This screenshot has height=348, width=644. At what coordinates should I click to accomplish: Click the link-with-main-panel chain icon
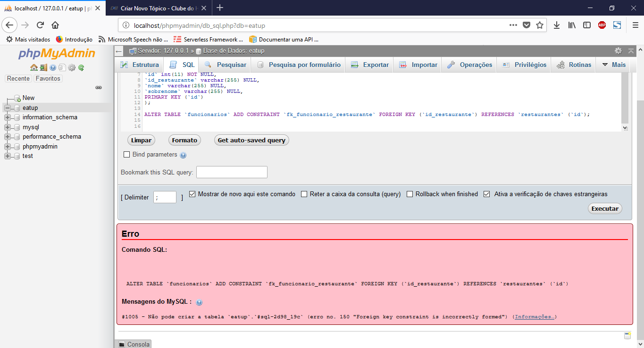[99, 88]
